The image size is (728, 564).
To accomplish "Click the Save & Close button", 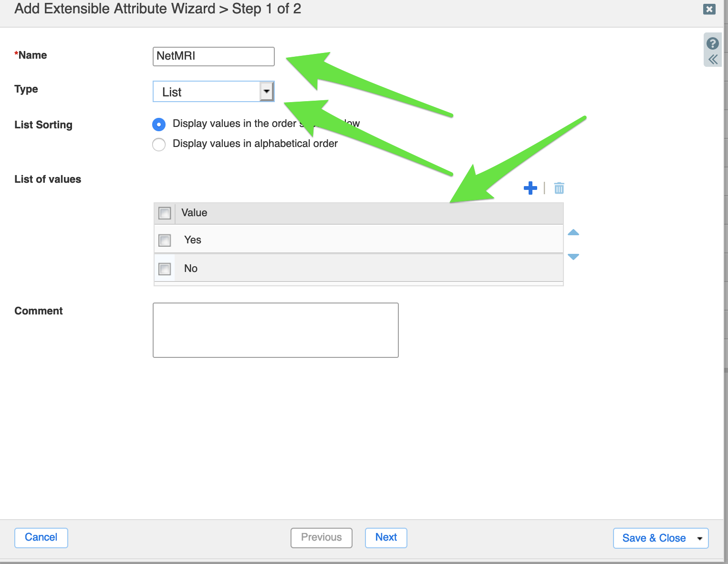I will (x=654, y=538).
